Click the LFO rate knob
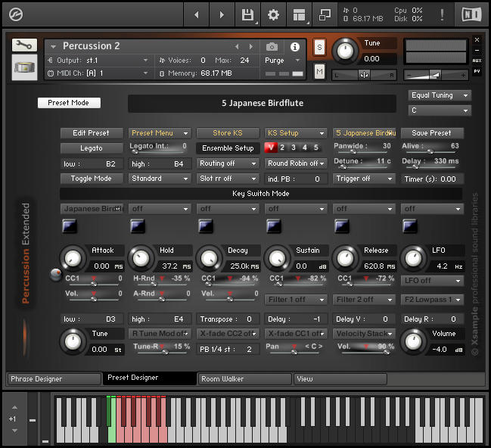 [x=413, y=259]
